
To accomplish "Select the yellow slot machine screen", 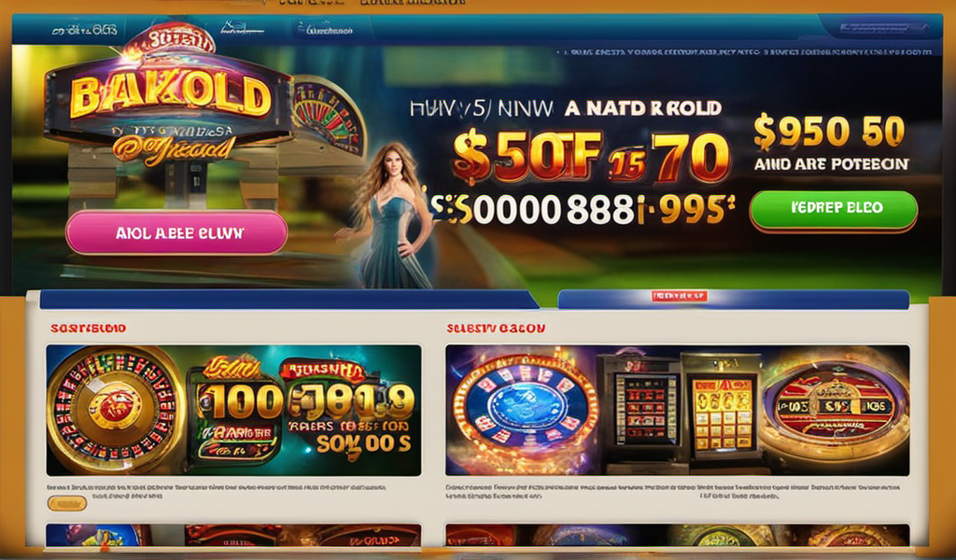I will click(722, 410).
